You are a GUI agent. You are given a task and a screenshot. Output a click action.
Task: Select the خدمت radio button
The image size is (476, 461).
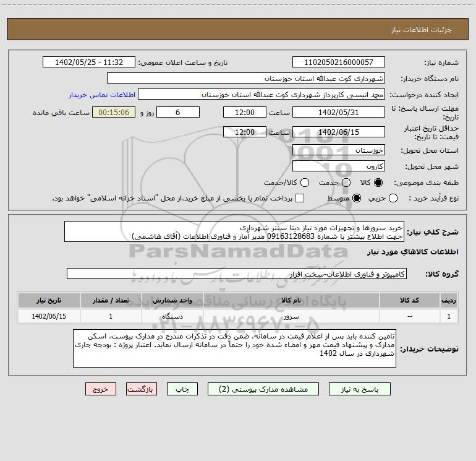346,183
